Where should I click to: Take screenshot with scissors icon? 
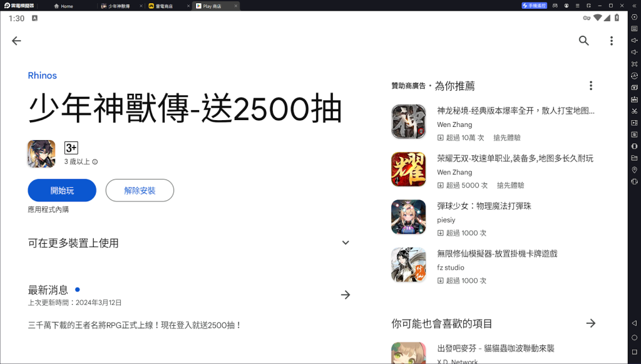(x=635, y=111)
